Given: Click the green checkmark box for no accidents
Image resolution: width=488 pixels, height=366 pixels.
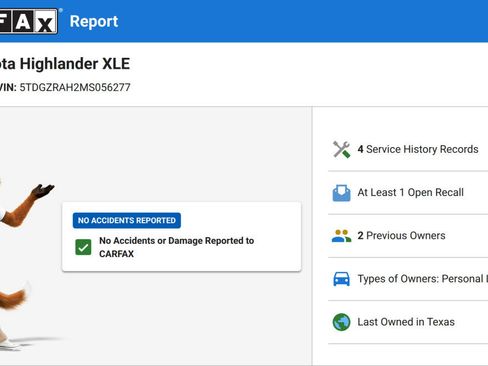Looking at the screenshot, I should coord(83,247).
